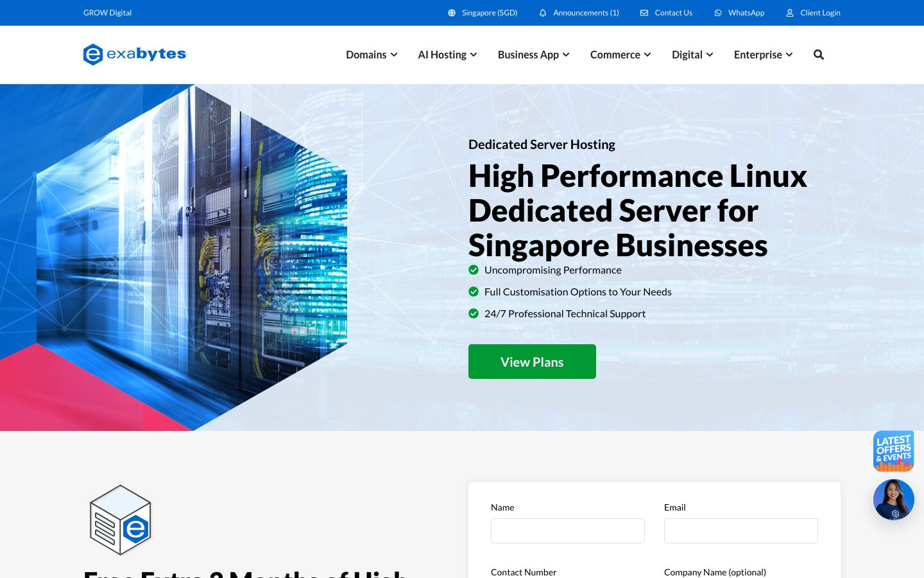
Task: Click the High Performance Linux Dedicated Server heading
Action: tap(638, 211)
